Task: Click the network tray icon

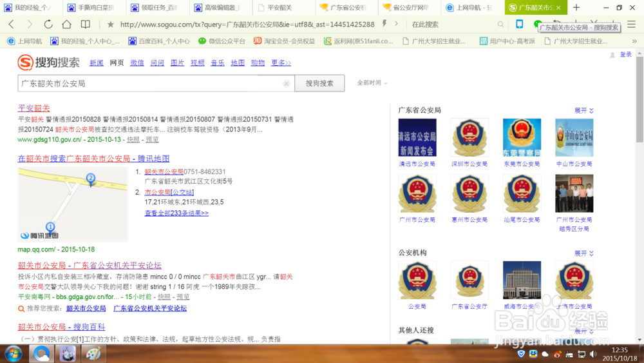Action: [582, 354]
